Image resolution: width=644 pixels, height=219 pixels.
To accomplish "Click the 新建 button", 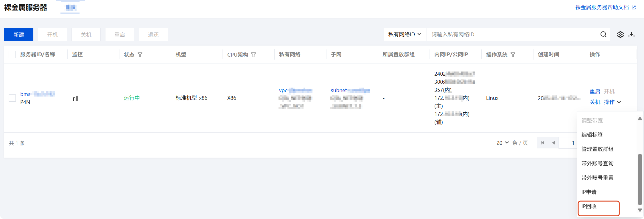I will [x=19, y=35].
